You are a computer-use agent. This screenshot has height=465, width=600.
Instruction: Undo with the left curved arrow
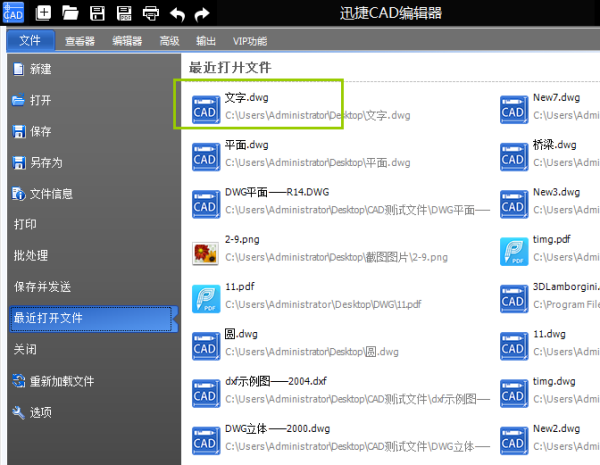point(178,14)
